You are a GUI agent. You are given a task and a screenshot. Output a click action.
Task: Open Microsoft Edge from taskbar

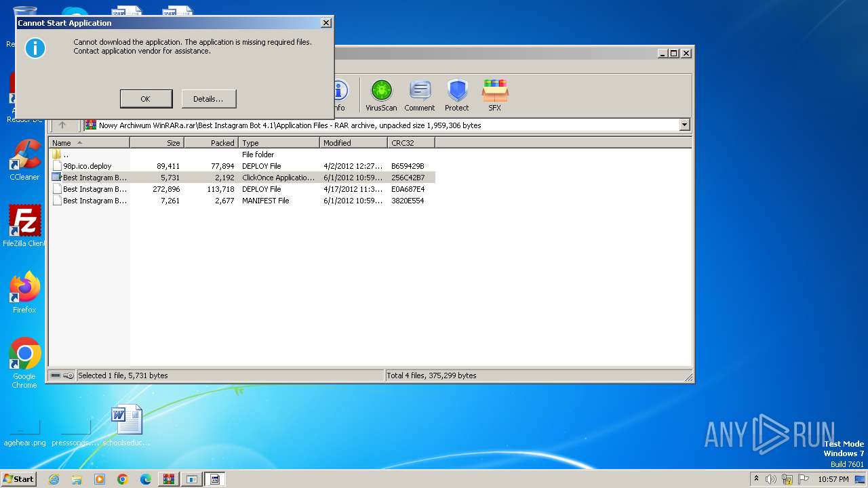(x=146, y=479)
